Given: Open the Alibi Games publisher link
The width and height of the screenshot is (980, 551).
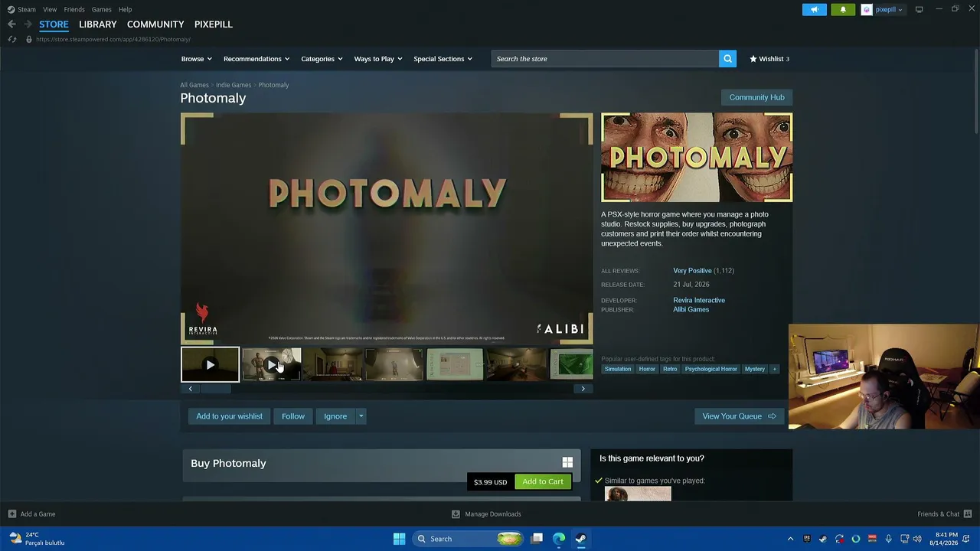Looking at the screenshot, I should pyautogui.click(x=691, y=309).
